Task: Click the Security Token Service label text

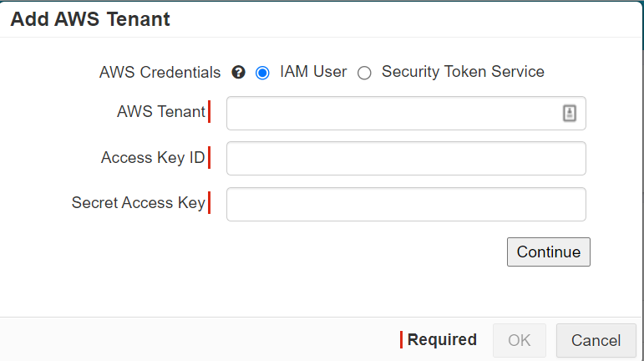Action: [463, 72]
